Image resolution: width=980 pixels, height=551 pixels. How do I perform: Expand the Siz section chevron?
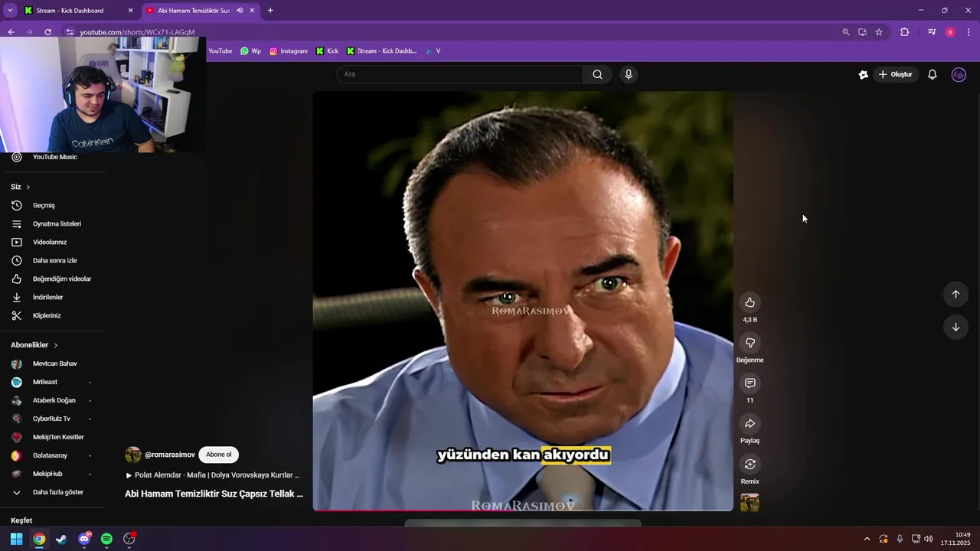click(x=28, y=187)
